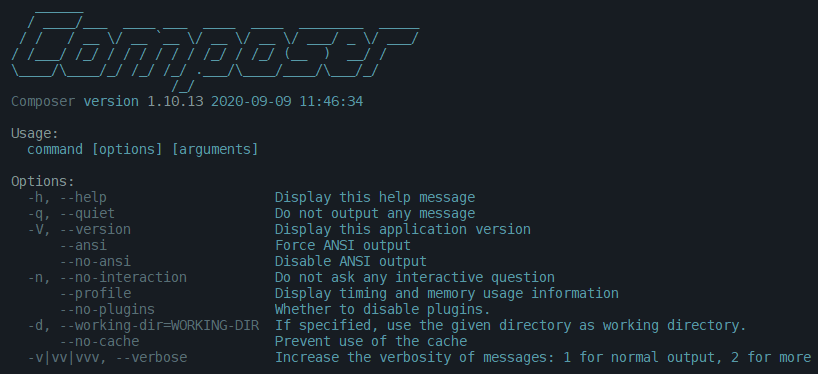Screen dimensions: 818x374
Task: Click the --no-ansi option flag
Action: tap(95, 261)
